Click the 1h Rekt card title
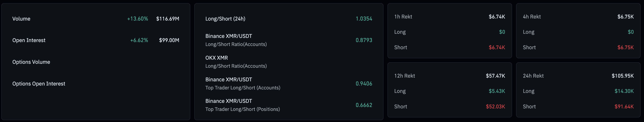This screenshot has width=644, height=122. 403,17
